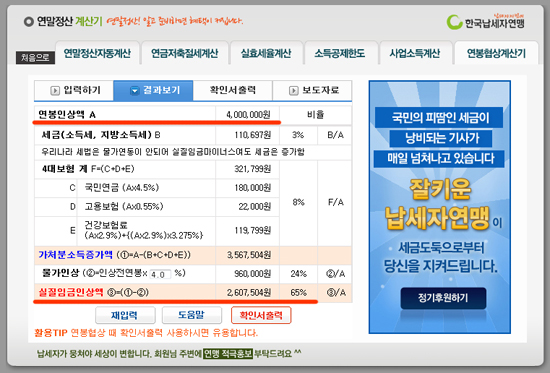Select the 소득공제한도 tab
The image size is (550, 373).
pos(340,53)
